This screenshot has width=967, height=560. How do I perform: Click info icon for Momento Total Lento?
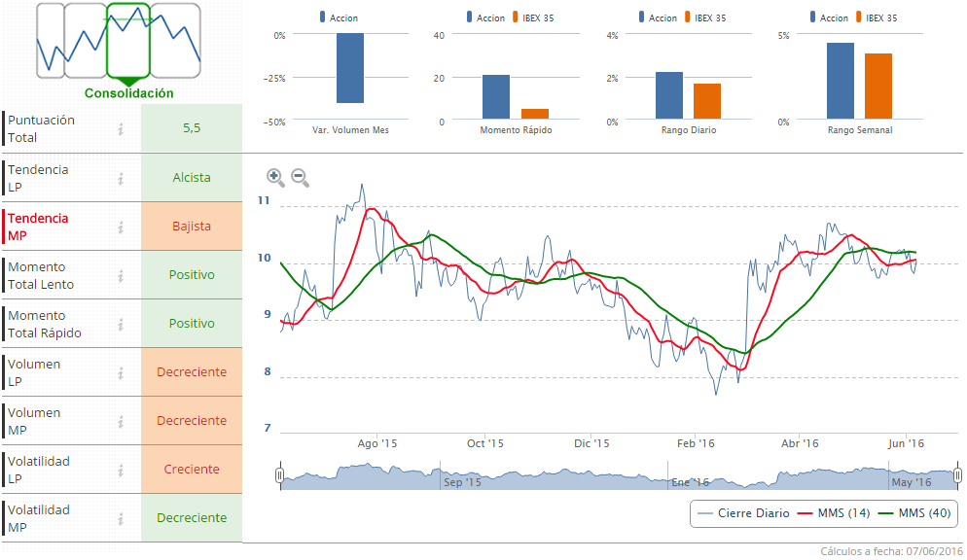coord(121,275)
